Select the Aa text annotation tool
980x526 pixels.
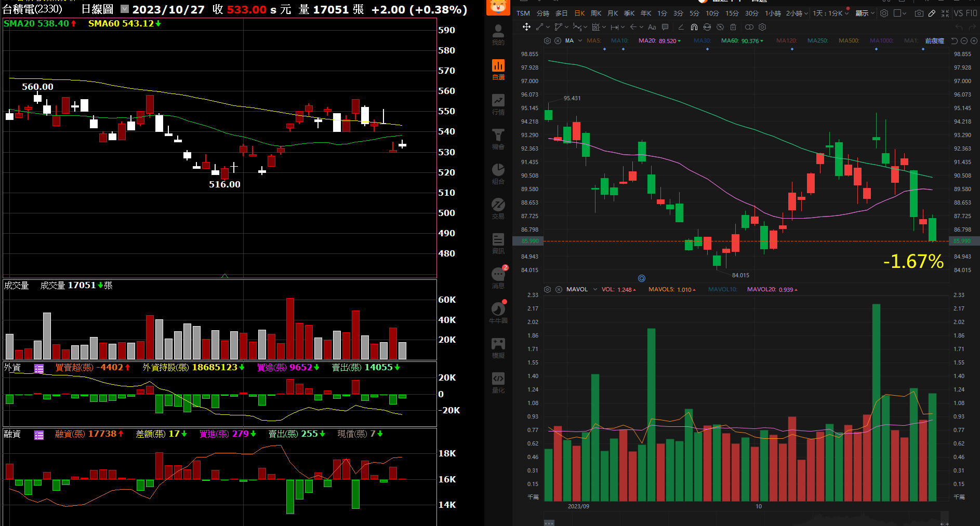pos(652,27)
